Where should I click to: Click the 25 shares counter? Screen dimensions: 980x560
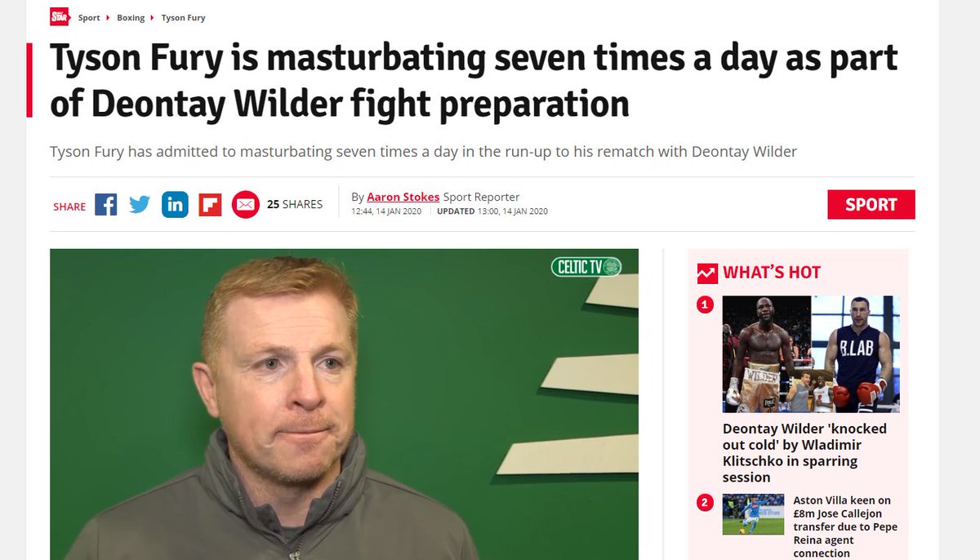coord(295,204)
